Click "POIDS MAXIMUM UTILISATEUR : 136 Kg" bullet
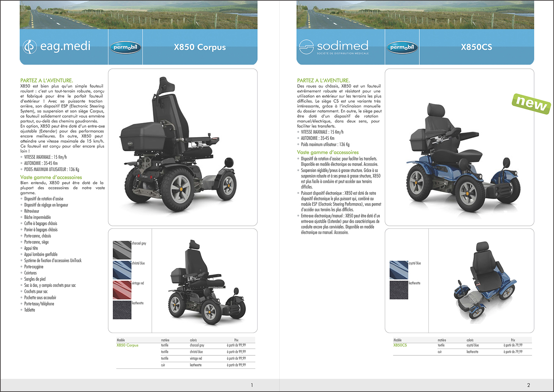Viewport: 554px width, 392px height. point(52,169)
